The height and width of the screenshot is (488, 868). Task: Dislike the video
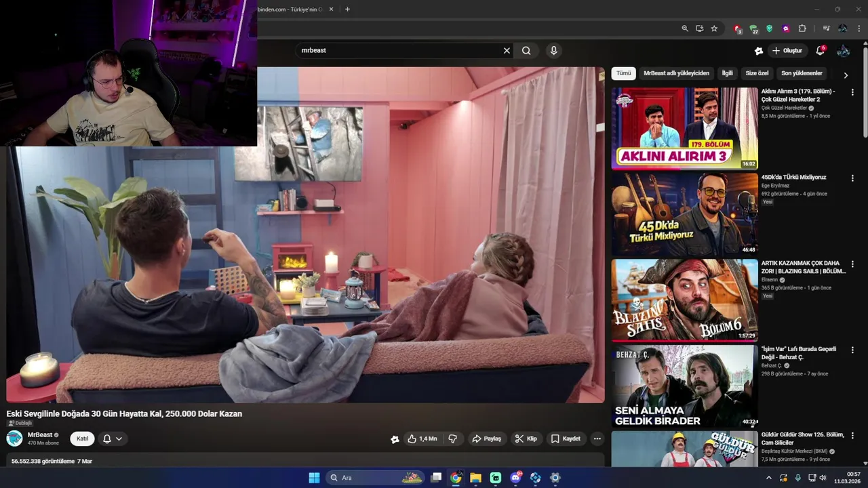pos(452,439)
